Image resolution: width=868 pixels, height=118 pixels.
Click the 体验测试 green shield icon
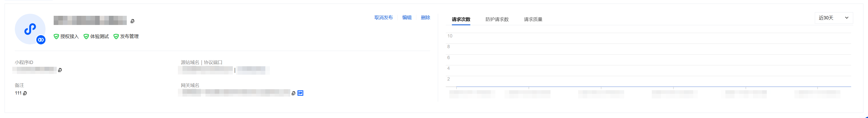(86, 37)
